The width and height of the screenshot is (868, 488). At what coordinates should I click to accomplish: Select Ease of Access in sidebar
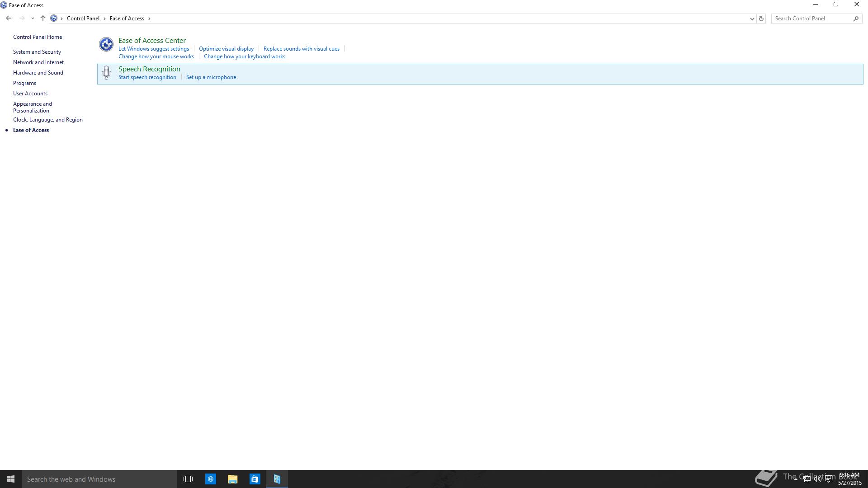(31, 130)
